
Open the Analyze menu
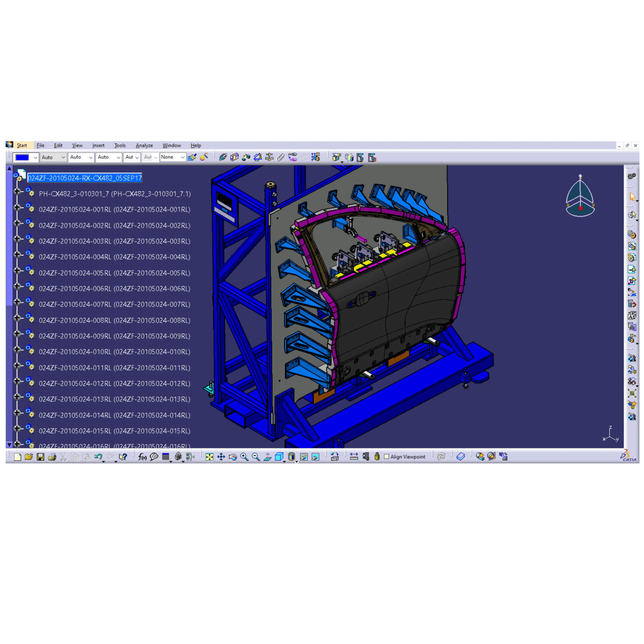point(144,145)
